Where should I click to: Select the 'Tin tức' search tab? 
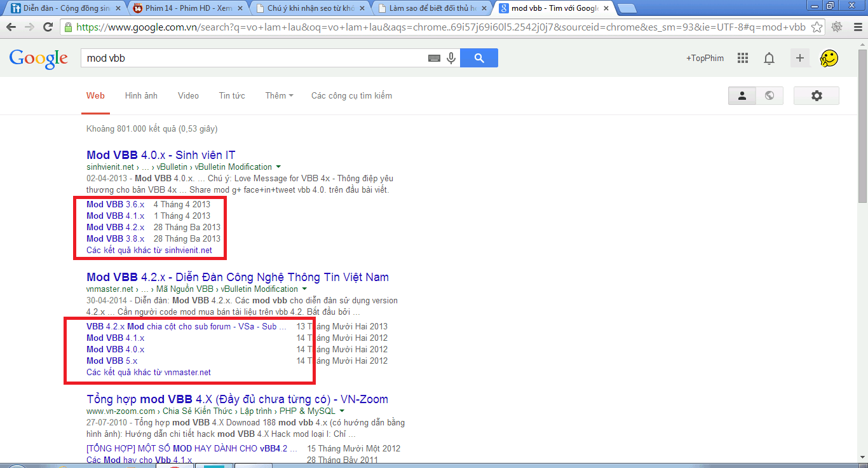232,95
